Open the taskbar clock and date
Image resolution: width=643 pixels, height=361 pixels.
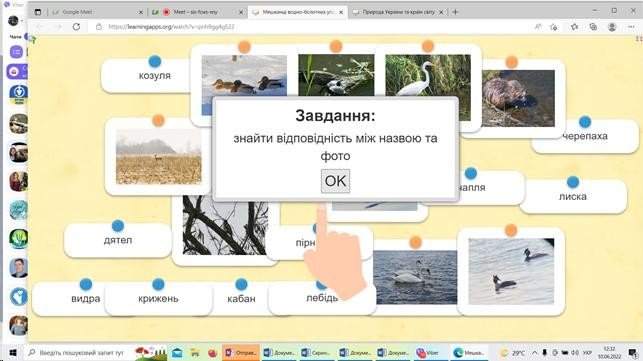coord(609,353)
